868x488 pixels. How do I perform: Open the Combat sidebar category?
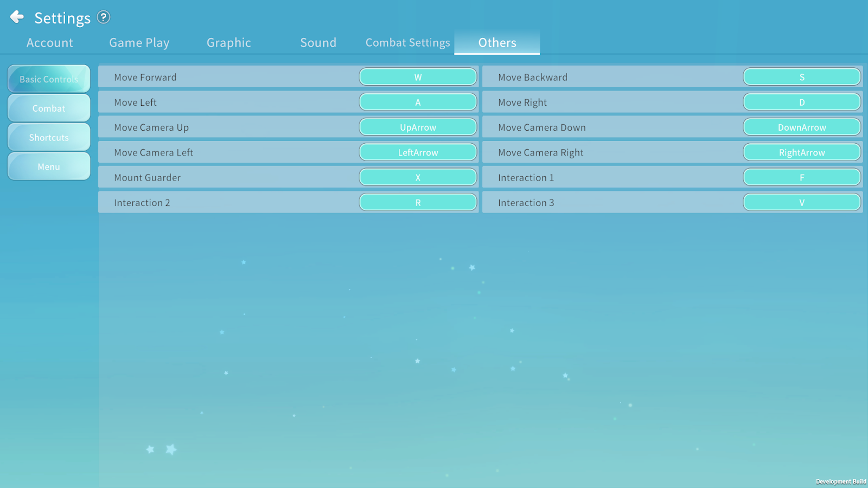point(49,108)
